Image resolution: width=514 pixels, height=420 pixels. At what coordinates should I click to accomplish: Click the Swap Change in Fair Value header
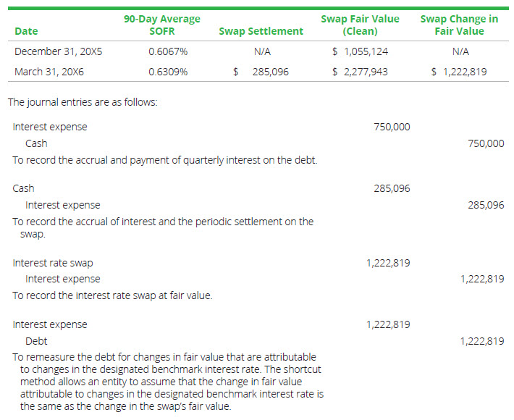tap(459, 25)
